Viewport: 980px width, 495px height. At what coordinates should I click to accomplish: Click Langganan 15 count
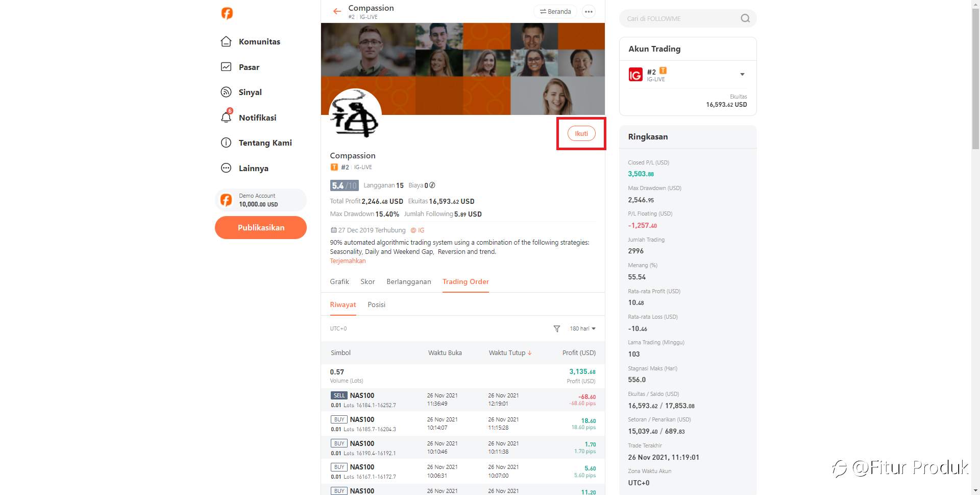[383, 185]
